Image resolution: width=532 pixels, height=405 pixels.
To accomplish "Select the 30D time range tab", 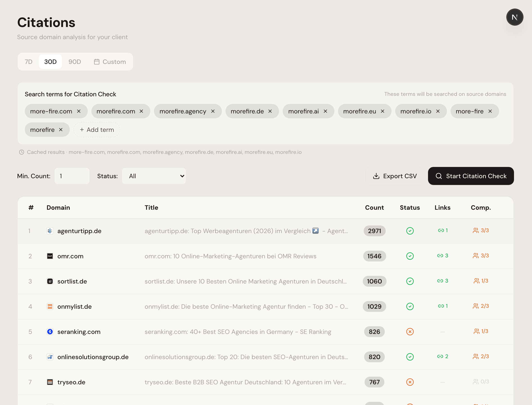I will pyautogui.click(x=50, y=62).
